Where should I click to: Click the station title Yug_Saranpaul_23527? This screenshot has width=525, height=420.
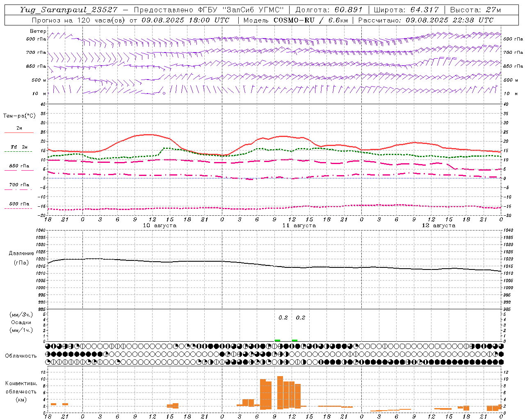pos(68,10)
